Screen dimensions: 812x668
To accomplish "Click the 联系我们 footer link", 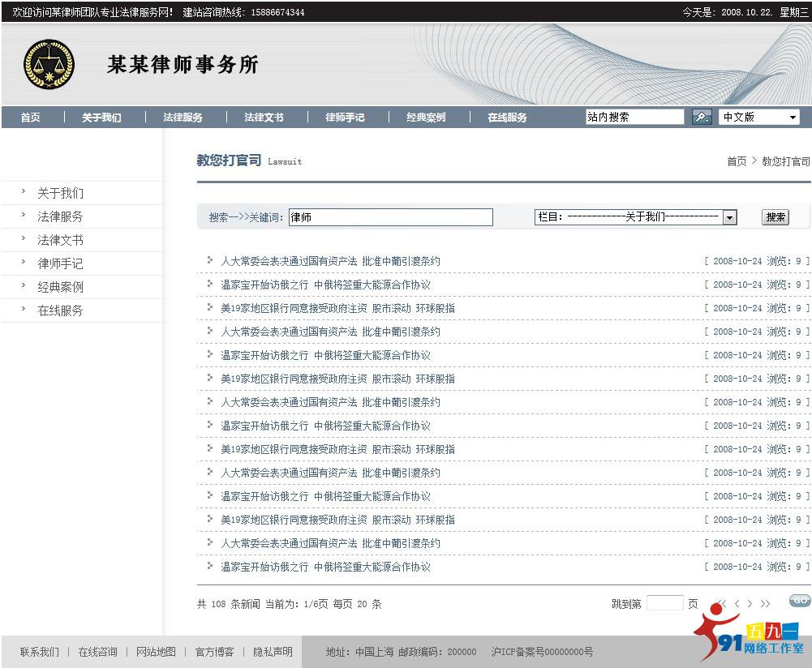I will 38,651.
